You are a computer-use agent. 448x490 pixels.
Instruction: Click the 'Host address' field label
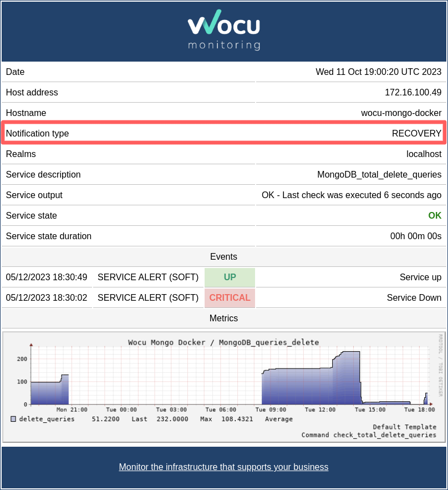click(32, 92)
